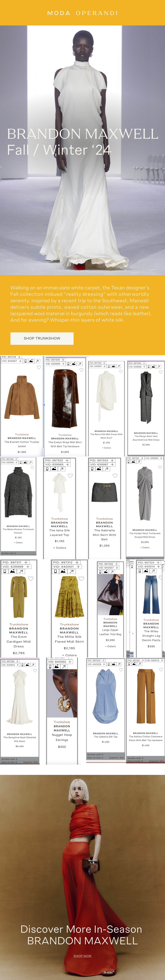The width and height of the screenshot is (165, 980).
Task: Toggle the heart on Evelyn Wrap Midi Skirt
Action: tap(81, 370)
